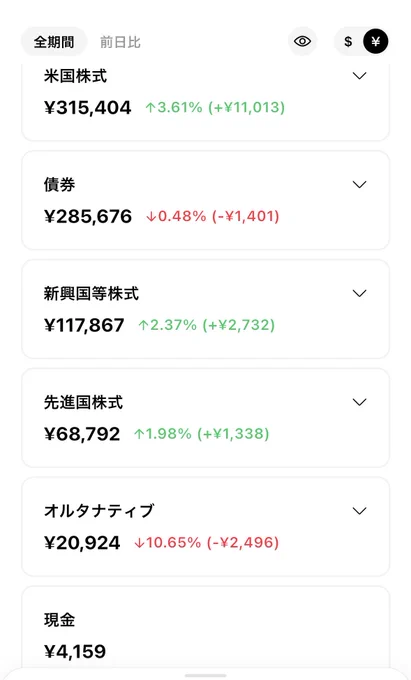Toggle the eye icon to hide balances

[x=302, y=42]
